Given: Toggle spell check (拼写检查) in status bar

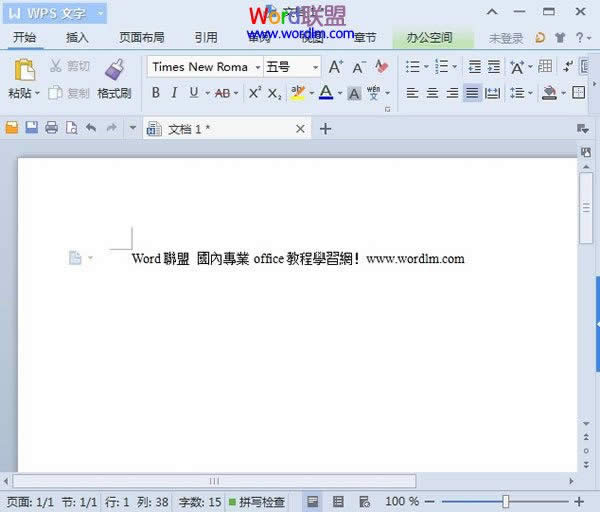Looking at the screenshot, I should [x=256, y=501].
